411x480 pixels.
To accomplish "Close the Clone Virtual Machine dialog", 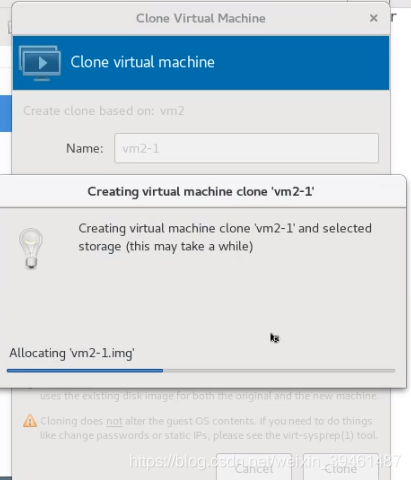I will 373,18.
